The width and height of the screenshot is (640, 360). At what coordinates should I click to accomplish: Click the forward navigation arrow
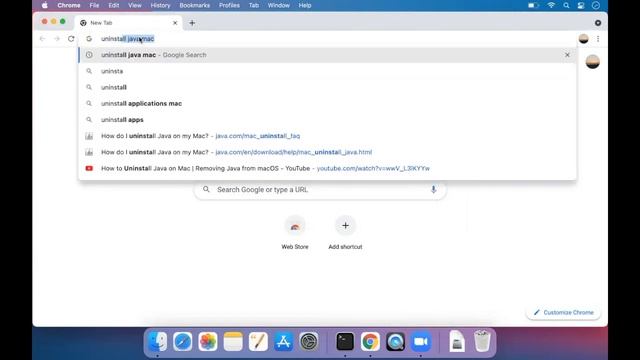57,39
